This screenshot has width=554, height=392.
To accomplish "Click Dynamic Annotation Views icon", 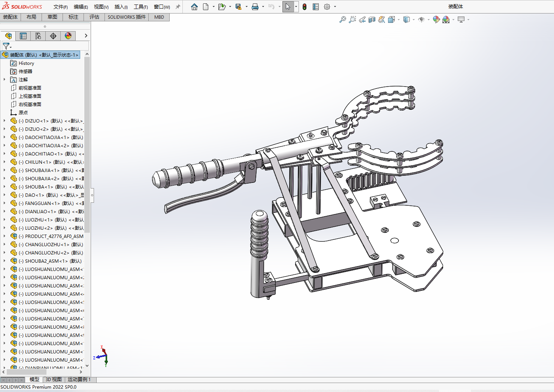I will (x=381, y=19).
